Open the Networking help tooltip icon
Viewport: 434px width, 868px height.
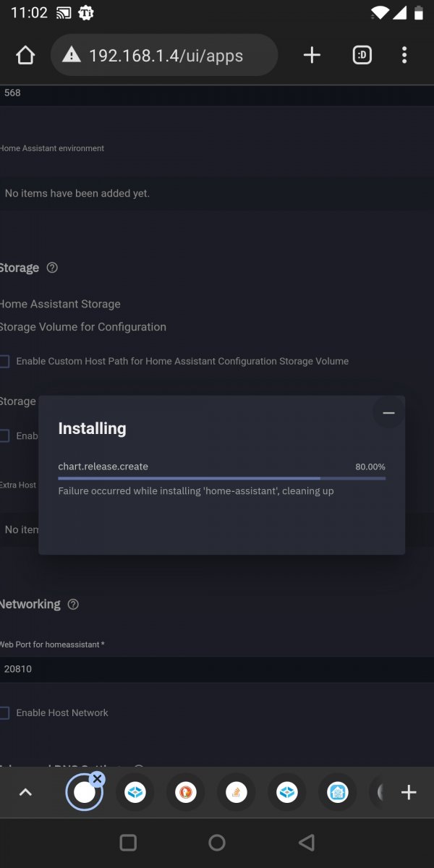click(73, 604)
